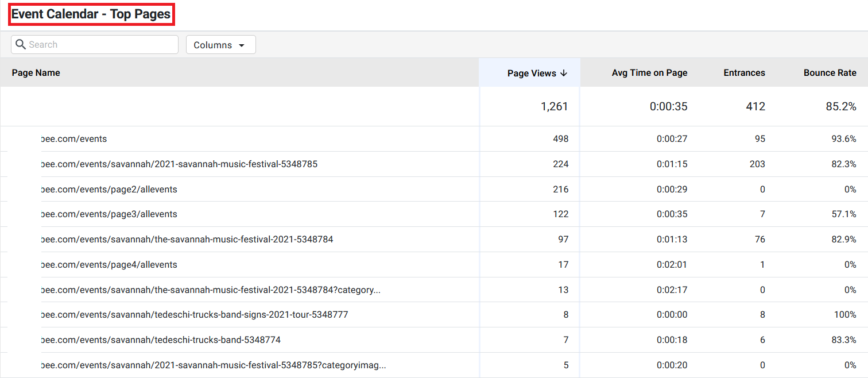Select total average time 0:00:35 in summary row
This screenshot has width=868, height=378.
click(669, 106)
